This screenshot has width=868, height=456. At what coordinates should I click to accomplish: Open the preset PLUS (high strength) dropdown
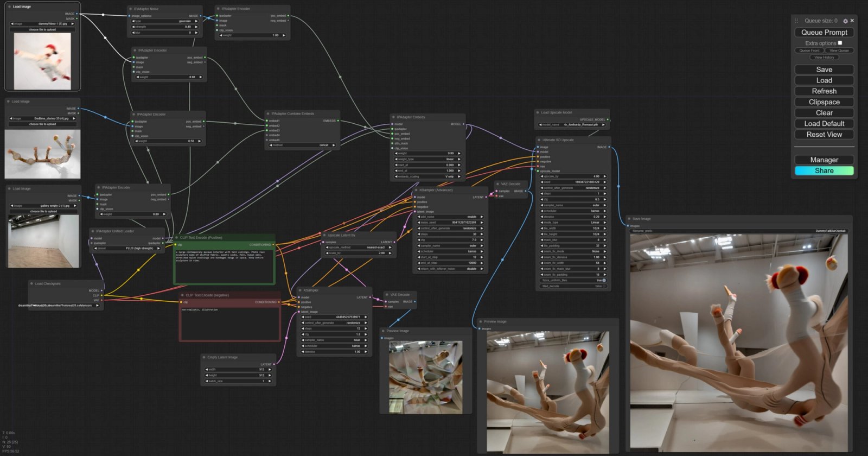(127, 248)
